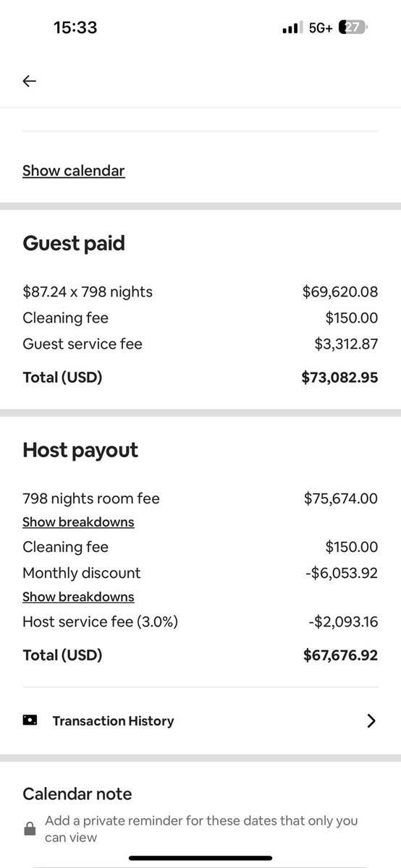Select the Host payout heading

click(x=80, y=450)
